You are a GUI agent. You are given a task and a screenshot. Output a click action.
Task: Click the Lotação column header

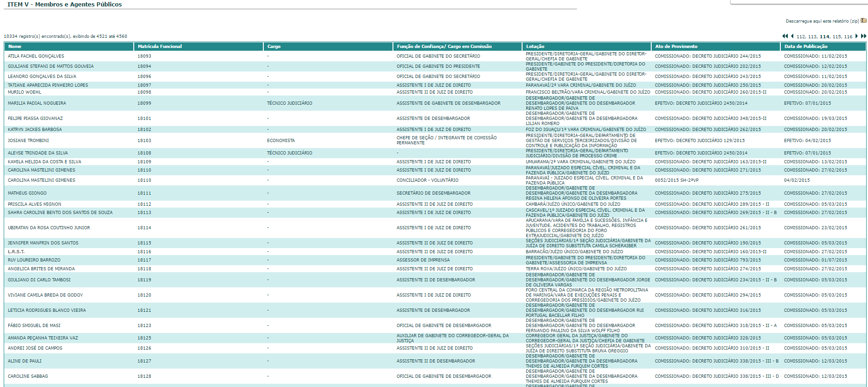[x=535, y=47]
